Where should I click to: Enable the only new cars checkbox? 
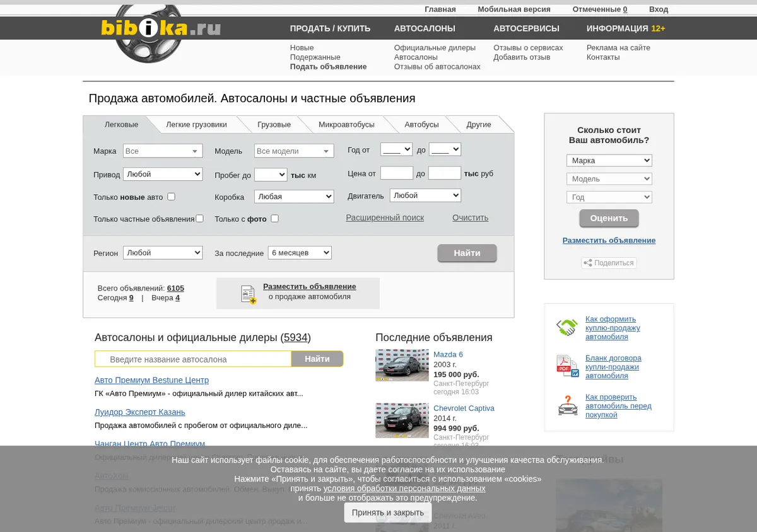(171, 197)
